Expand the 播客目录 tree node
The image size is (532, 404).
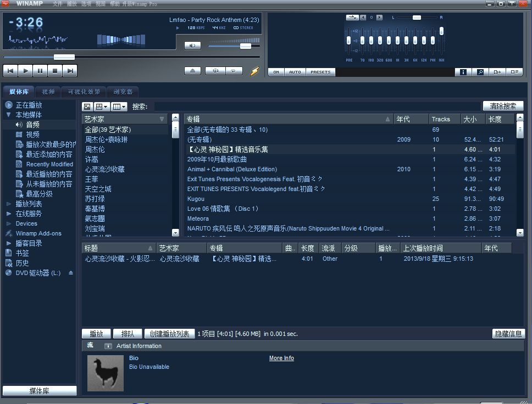click(8, 243)
